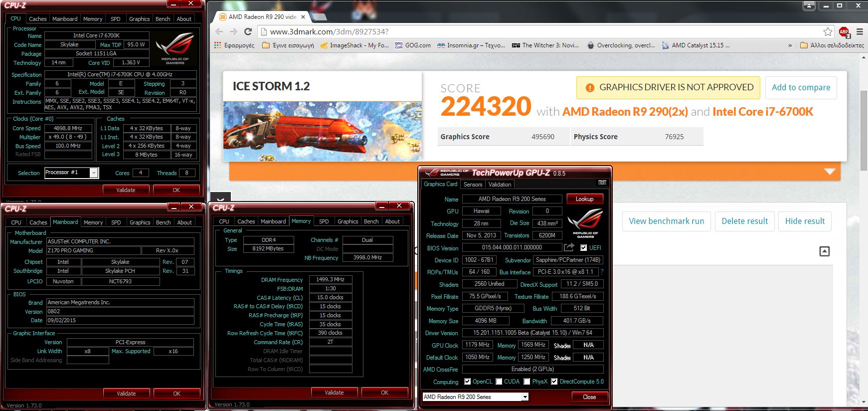Screen dimensions: 868x411
Task: Click the Lookup button in GPU-Z
Action: pyautogui.click(x=584, y=199)
